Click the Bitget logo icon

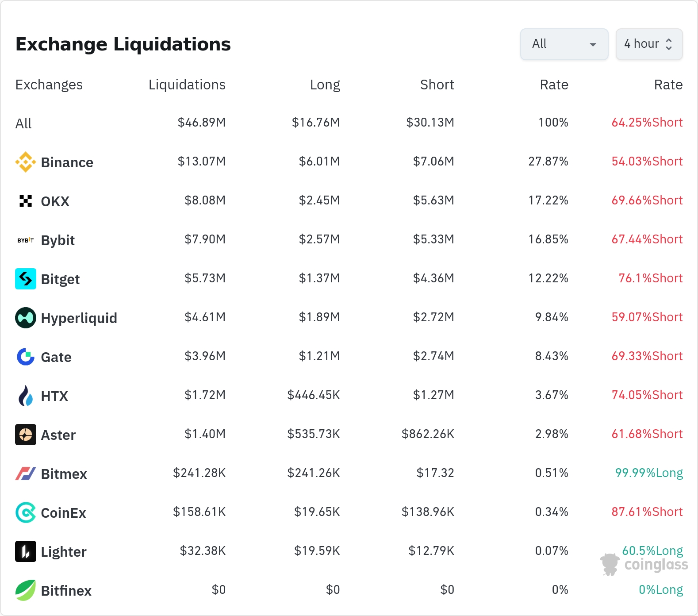click(26, 279)
